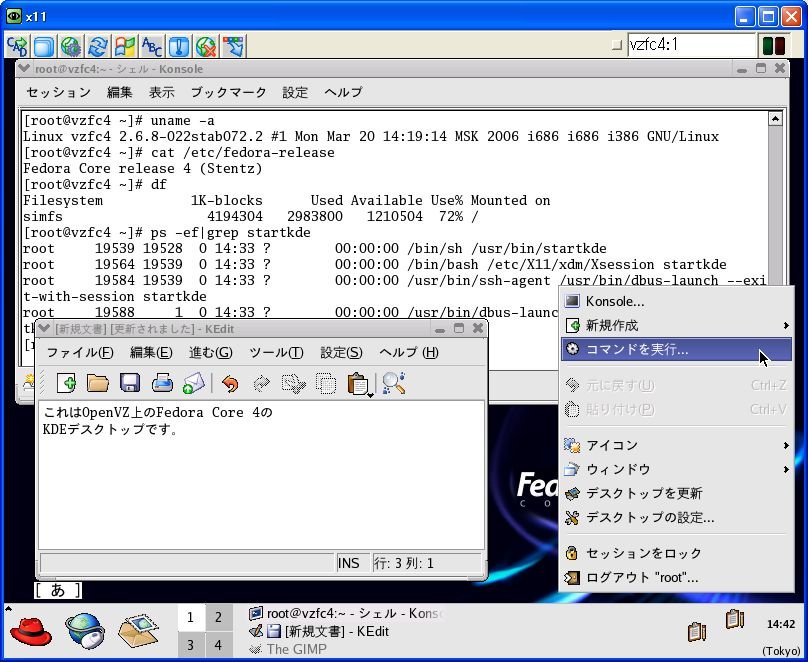The image size is (808, 662).
Task: Paste clipboard using KEdit clipboard icon
Action: point(358,384)
